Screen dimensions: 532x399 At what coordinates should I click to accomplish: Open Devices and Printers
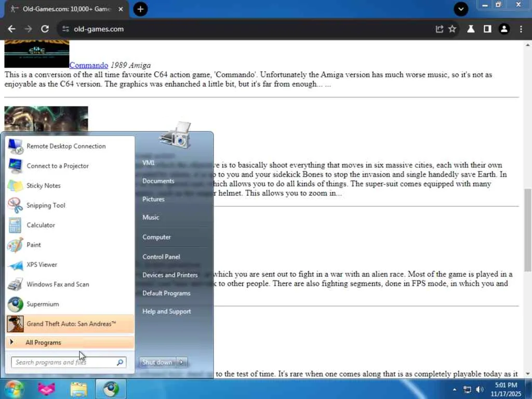click(x=170, y=275)
